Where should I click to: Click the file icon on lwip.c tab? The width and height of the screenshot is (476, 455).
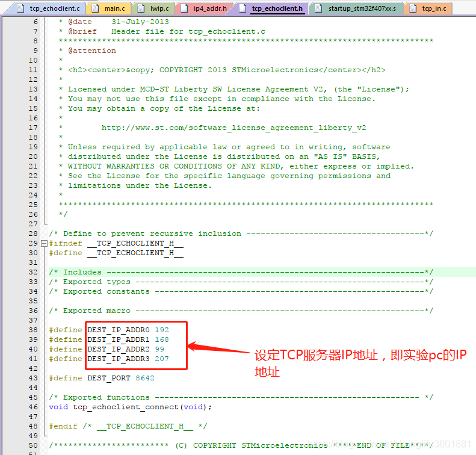141,8
